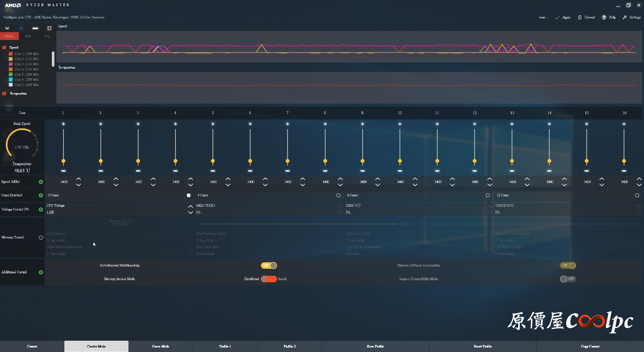
Task: Open Settings gear icon
Action: [625, 17]
